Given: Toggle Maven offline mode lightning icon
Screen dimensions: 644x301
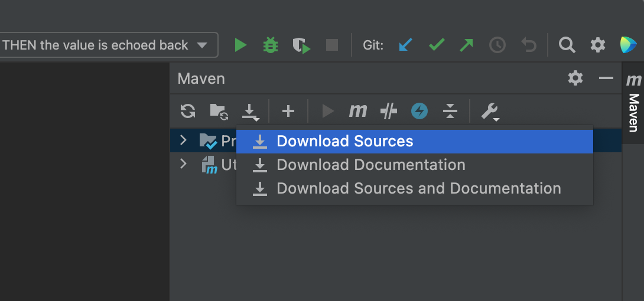Looking at the screenshot, I should pos(419,111).
